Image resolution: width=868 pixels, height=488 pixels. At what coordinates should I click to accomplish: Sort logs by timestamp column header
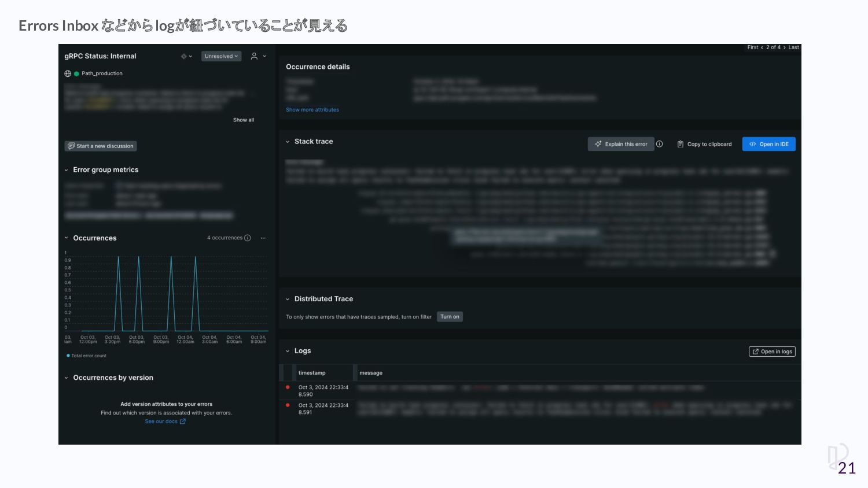coord(312,373)
